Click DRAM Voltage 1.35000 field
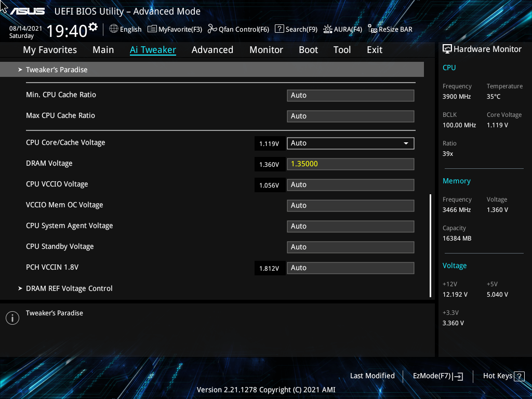Image resolution: width=532 pixels, height=399 pixels. [351, 164]
